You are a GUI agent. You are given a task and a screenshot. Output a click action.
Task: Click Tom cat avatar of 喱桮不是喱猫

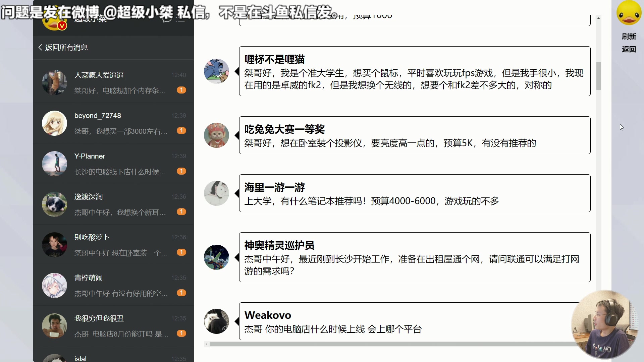[216, 71]
